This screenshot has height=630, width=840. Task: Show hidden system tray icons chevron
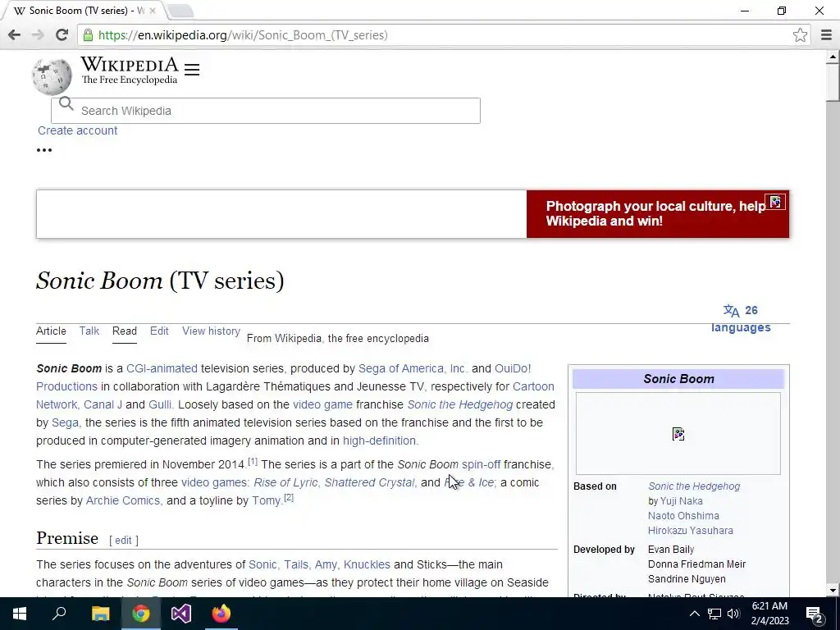[x=694, y=614]
